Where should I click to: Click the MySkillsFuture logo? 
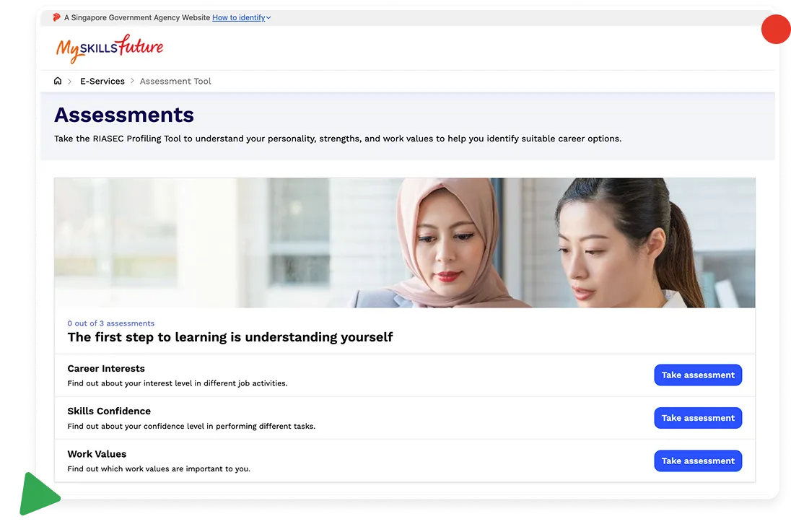click(110, 48)
